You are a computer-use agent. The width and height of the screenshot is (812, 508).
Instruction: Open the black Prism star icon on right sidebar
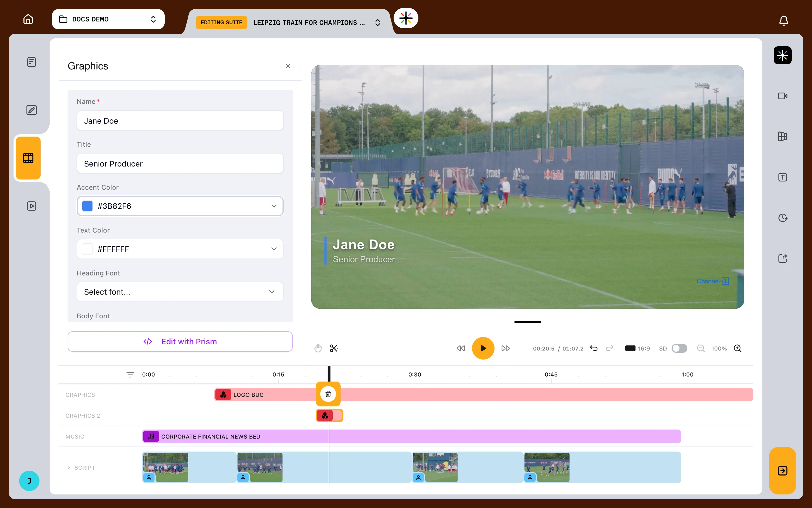[x=782, y=55]
